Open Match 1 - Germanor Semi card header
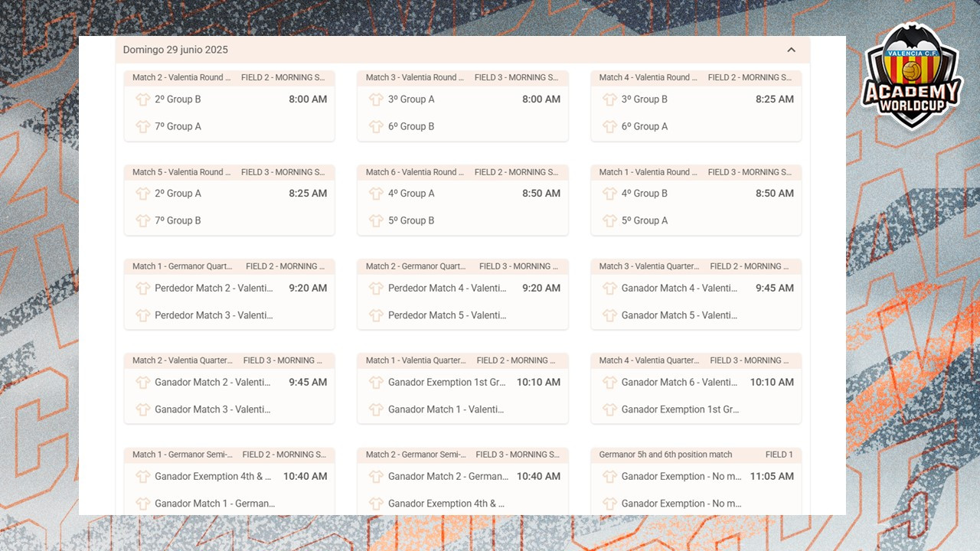The image size is (980, 551). [x=230, y=455]
